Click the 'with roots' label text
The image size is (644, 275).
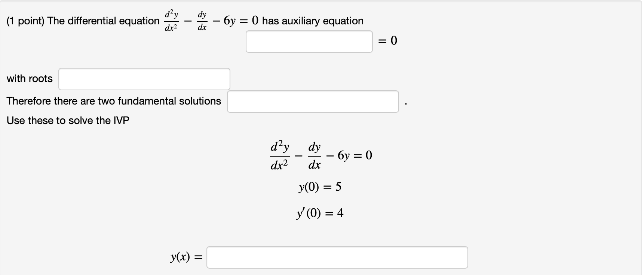[x=30, y=79]
